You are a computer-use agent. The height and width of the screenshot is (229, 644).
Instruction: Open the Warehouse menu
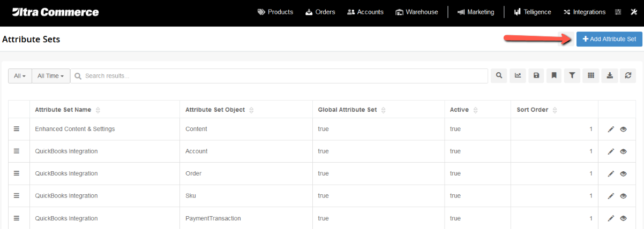tap(417, 12)
